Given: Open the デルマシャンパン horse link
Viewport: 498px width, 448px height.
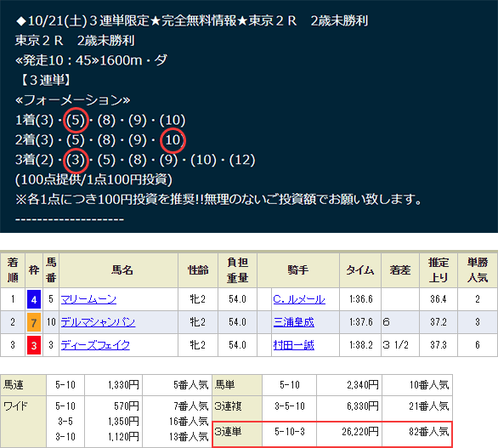Looking at the screenshot, I should click(x=98, y=322).
